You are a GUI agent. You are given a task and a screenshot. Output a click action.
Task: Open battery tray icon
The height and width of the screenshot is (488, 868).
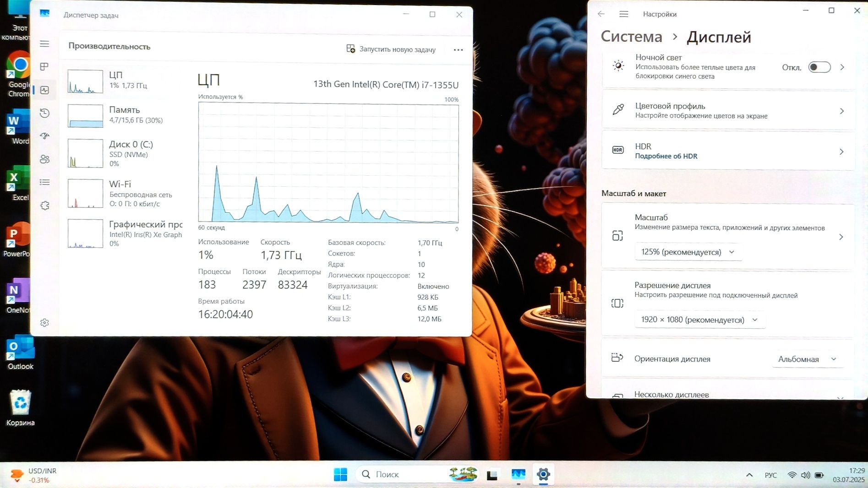pyautogui.click(x=819, y=475)
